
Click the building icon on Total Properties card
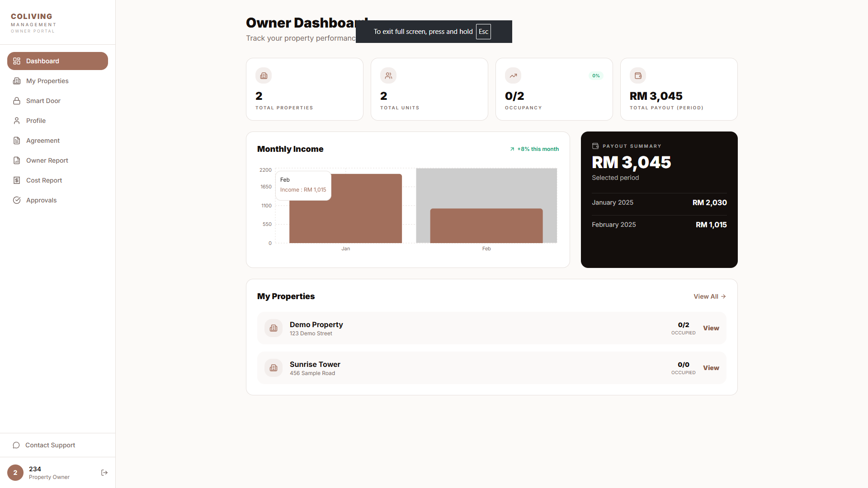(x=264, y=75)
